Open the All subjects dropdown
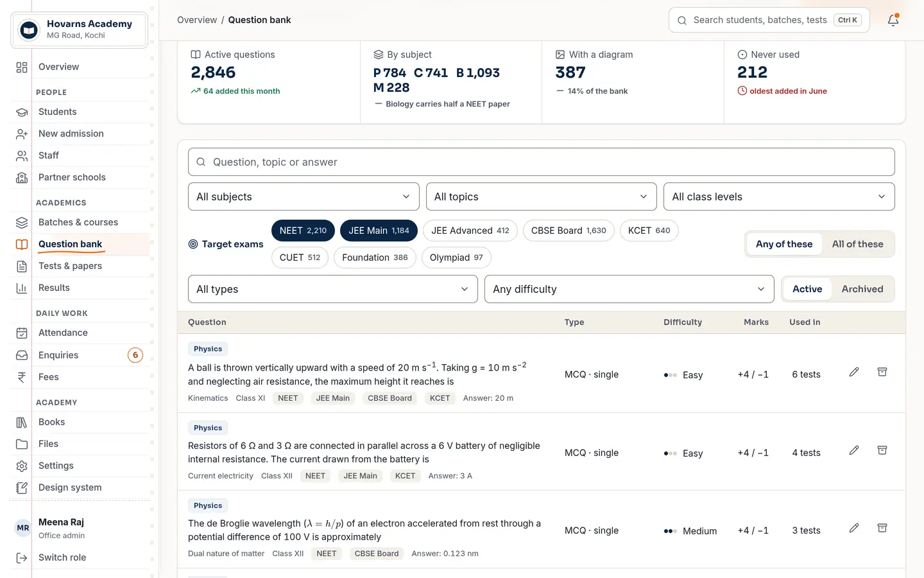This screenshot has width=924, height=578. click(x=304, y=197)
